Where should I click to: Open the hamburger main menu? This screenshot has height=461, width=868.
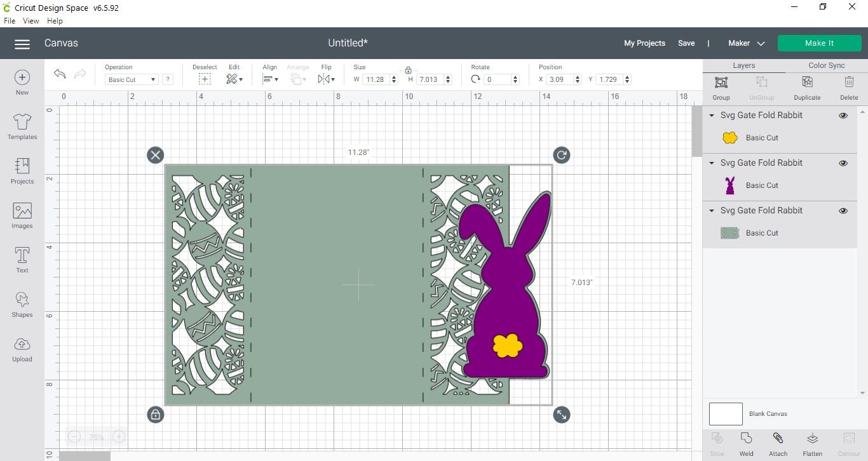click(22, 44)
